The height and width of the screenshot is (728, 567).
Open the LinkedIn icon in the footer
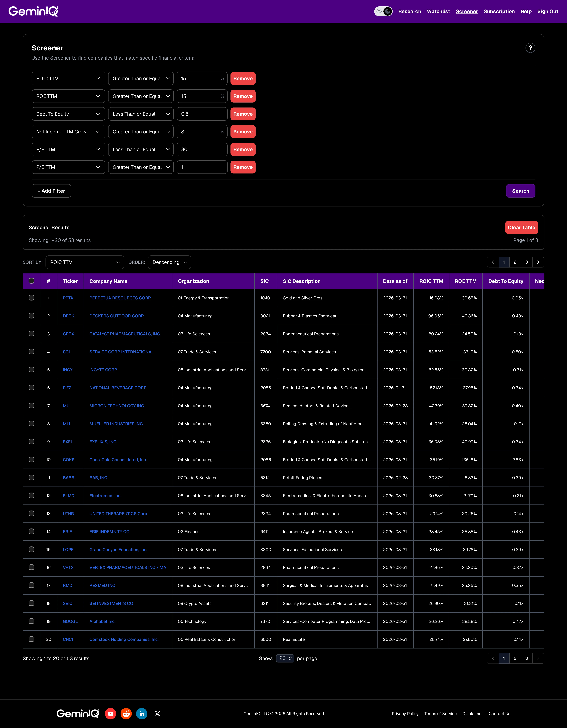[142, 714]
